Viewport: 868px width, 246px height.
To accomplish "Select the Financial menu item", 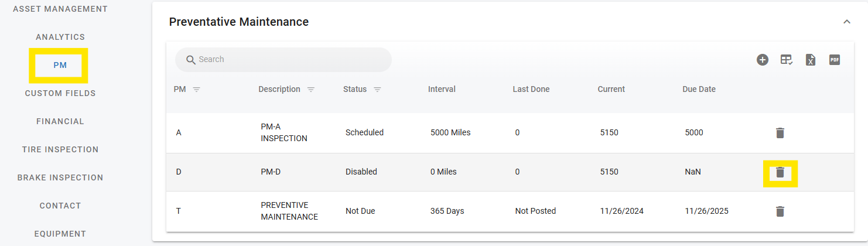I will pos(60,121).
